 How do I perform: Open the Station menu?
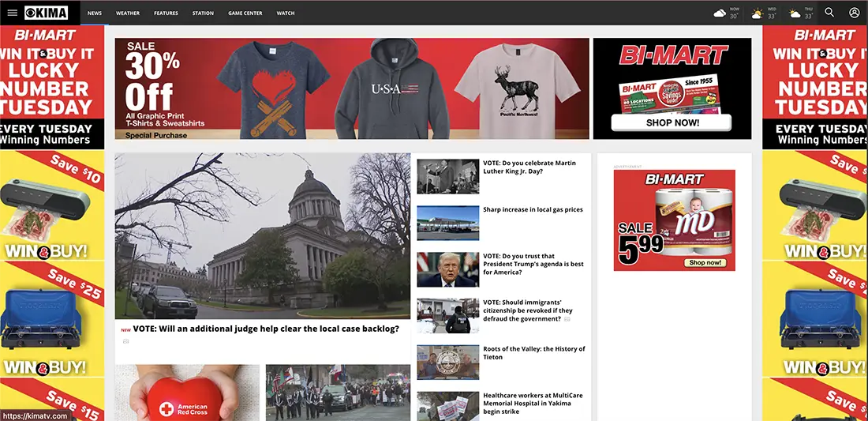click(203, 13)
